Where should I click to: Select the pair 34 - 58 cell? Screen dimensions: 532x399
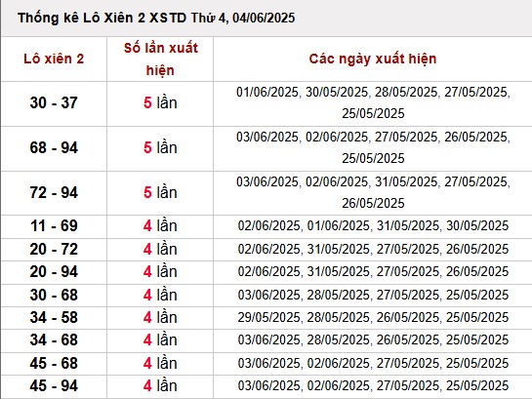pos(54,318)
